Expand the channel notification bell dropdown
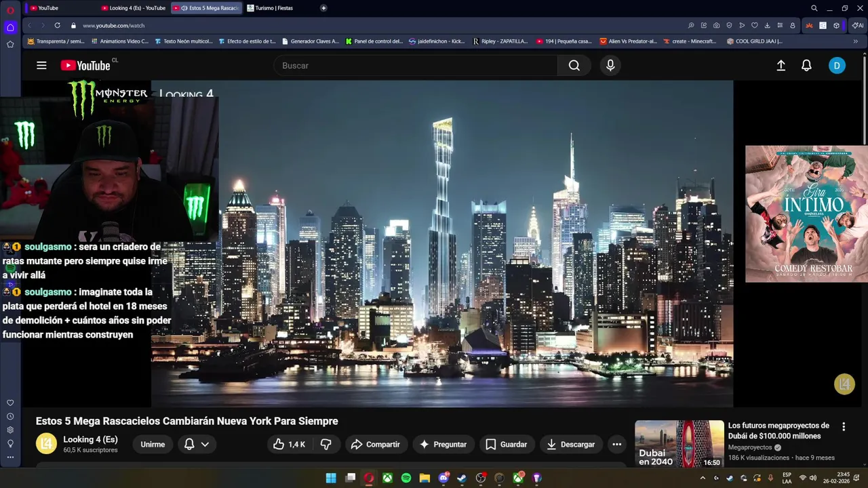This screenshot has width=868, height=488. click(205, 445)
